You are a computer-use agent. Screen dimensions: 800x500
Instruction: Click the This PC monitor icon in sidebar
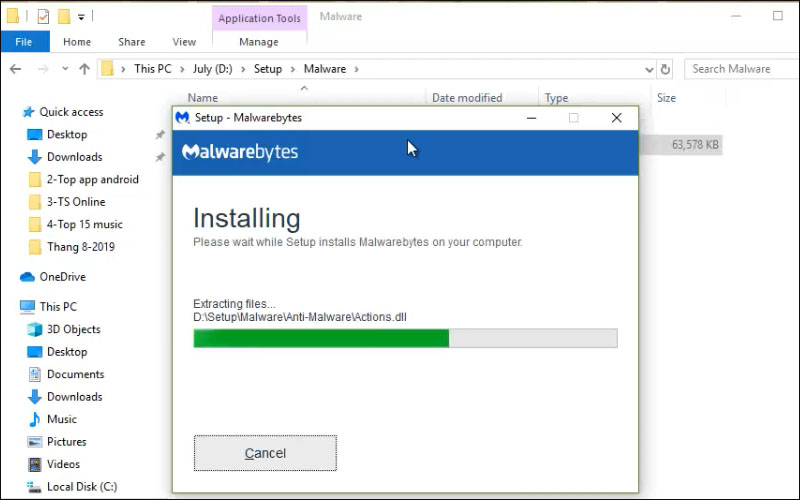pos(28,307)
